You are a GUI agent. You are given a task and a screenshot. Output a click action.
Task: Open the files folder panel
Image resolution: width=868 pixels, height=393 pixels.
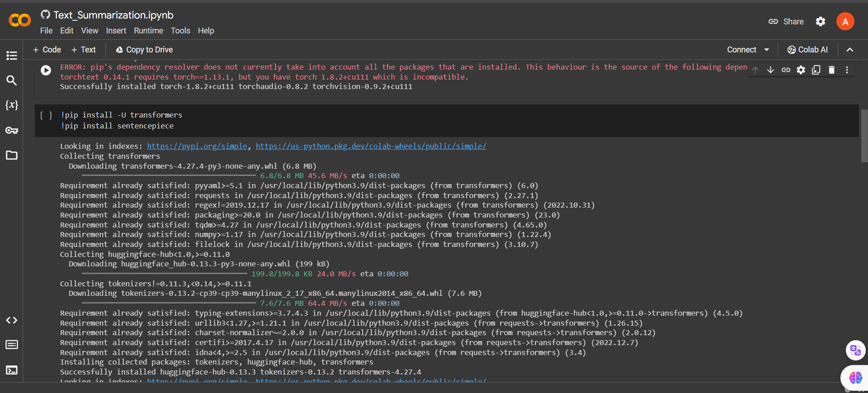tap(11, 155)
